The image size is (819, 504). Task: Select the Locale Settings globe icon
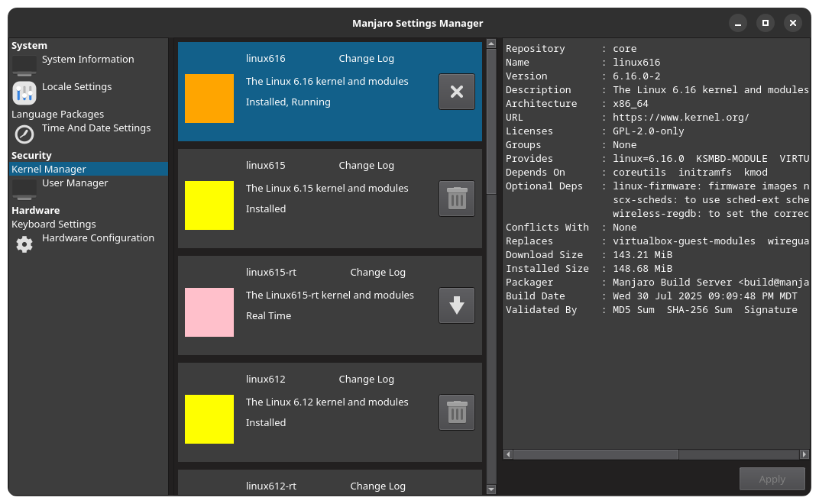(x=23, y=92)
